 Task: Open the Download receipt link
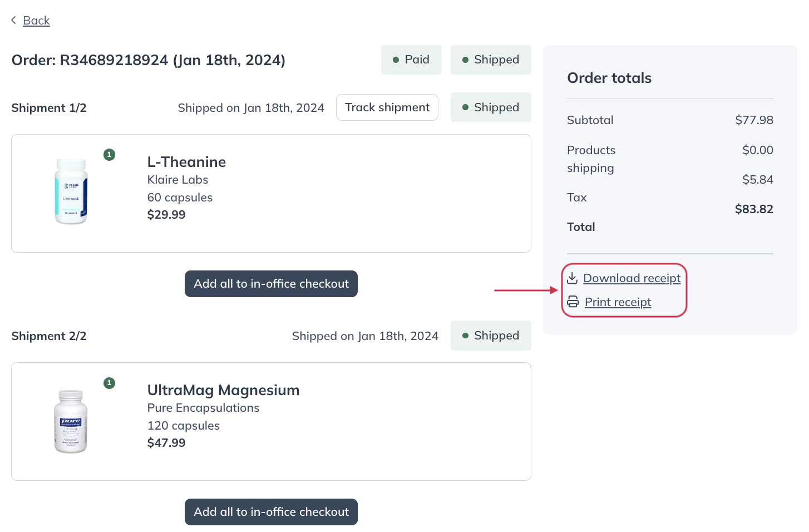632,278
